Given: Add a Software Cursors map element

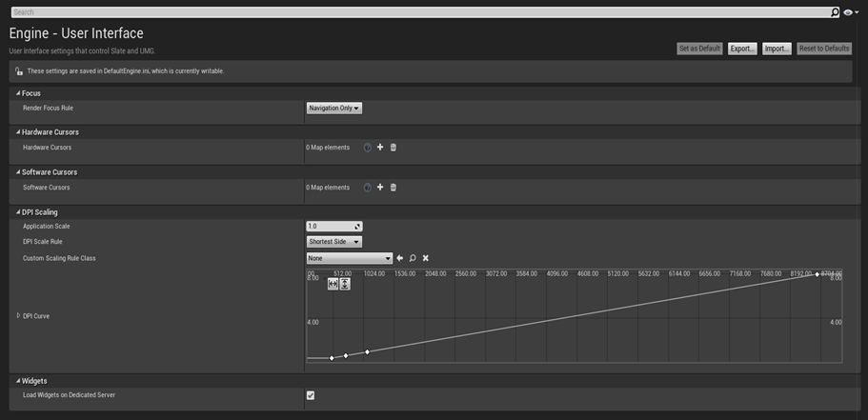Looking at the screenshot, I should coord(380,187).
